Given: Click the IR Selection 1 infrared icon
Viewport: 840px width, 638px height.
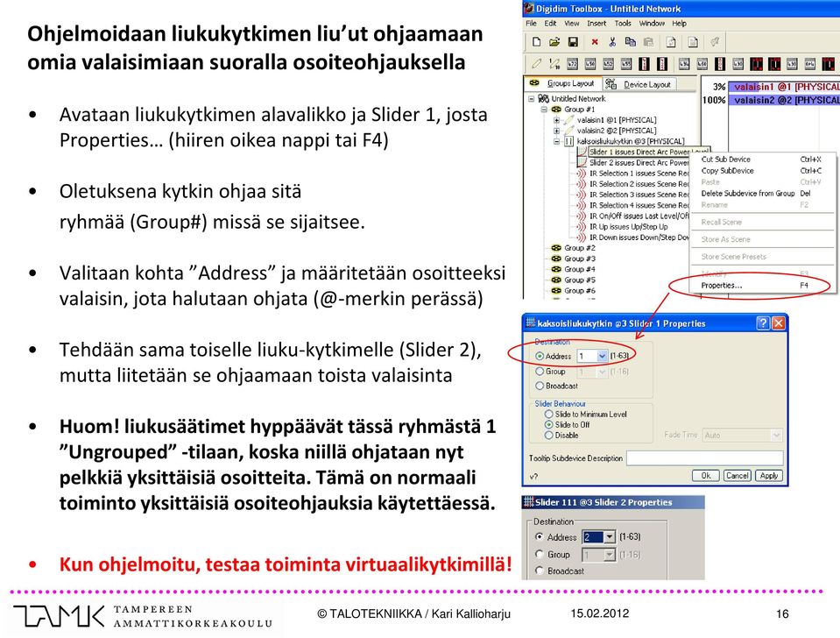Looking at the screenshot, I should [582, 174].
